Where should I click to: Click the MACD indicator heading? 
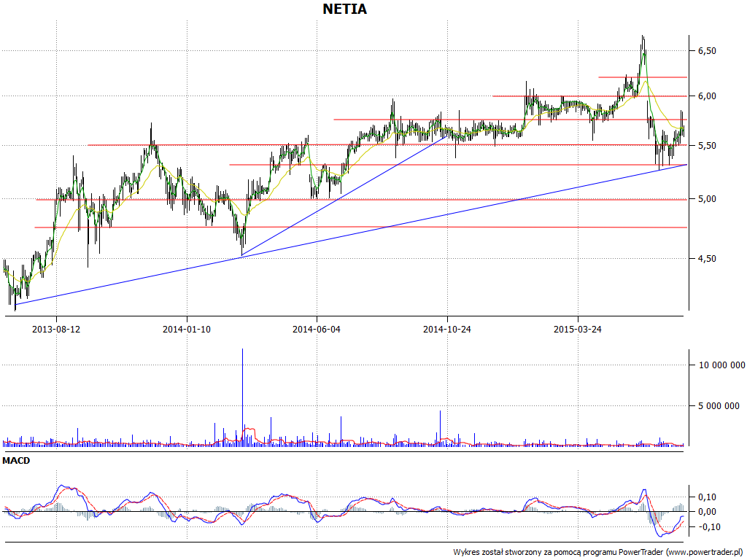[x=16, y=461]
